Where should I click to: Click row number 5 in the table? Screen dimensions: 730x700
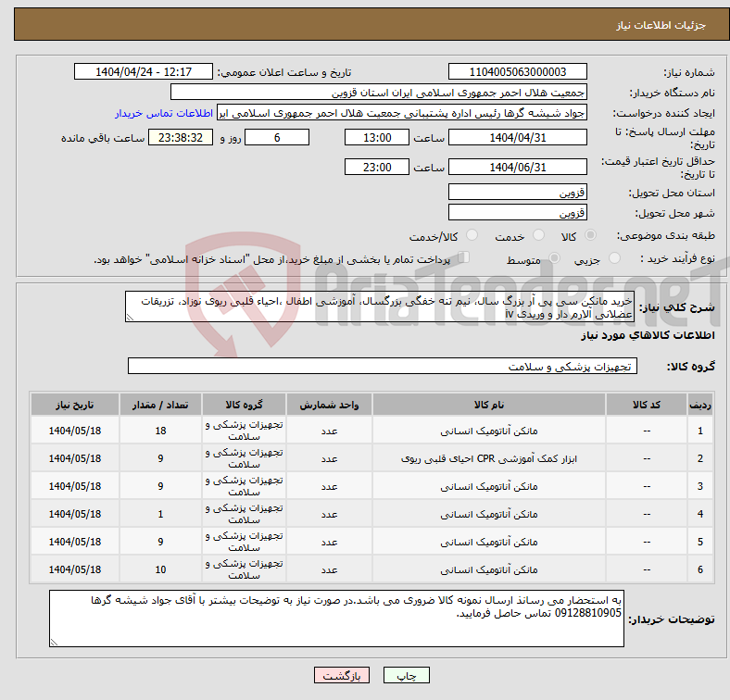(x=699, y=542)
